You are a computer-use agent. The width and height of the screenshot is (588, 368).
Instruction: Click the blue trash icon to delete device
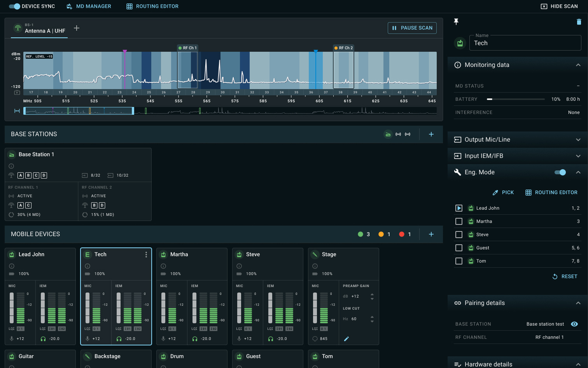point(579,22)
